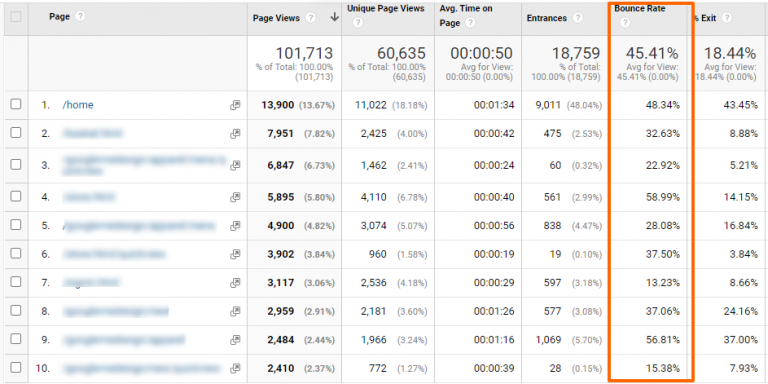768x384 pixels.
Task: Open the blurred page link in row 7
Action: (92, 283)
